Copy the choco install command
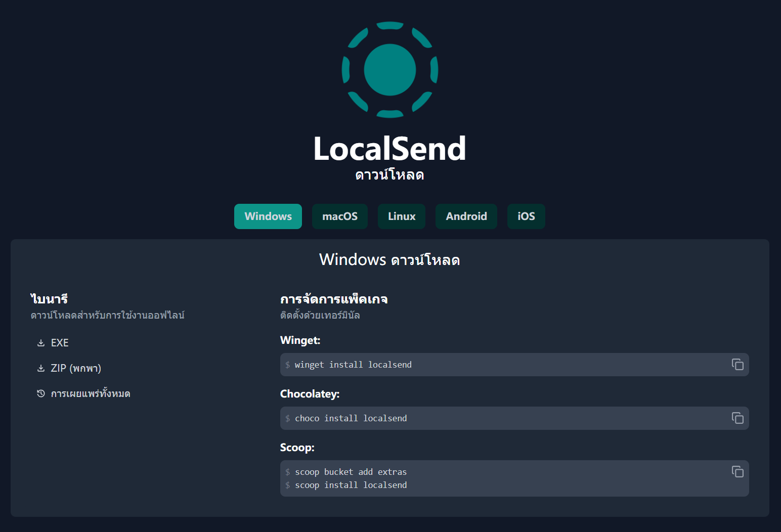781x532 pixels. click(x=737, y=418)
